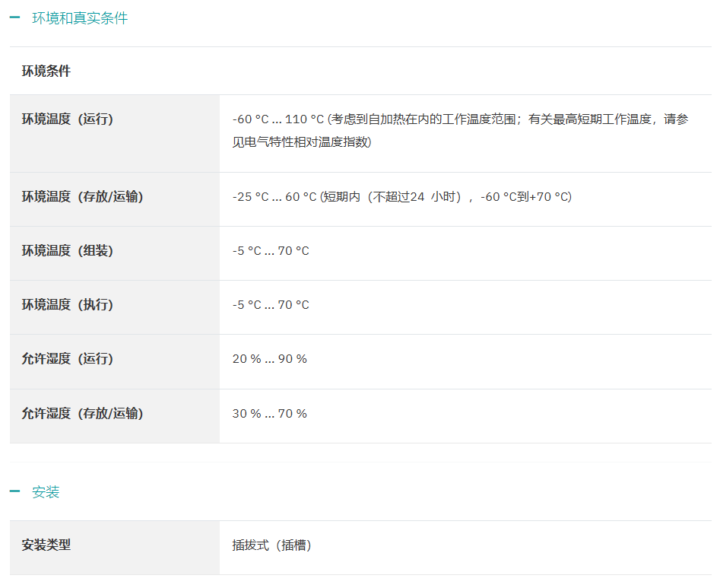Click the 允许湿度 (运行) row label
Viewport: 720px width, 588px height.
click(x=67, y=358)
